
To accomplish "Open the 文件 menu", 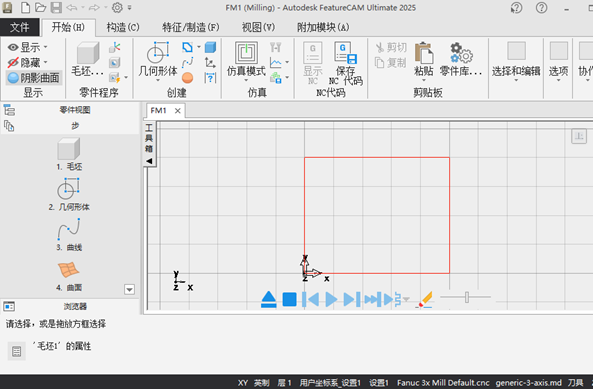I will [20, 27].
